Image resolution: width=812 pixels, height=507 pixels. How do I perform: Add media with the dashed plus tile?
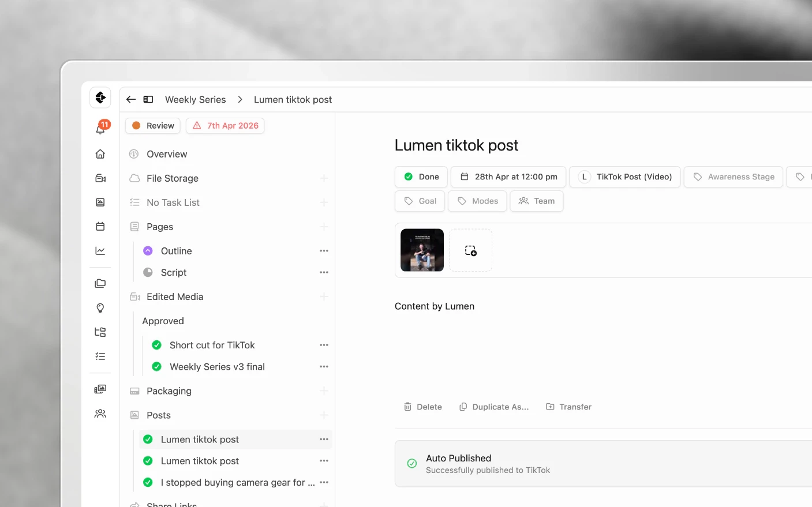tap(471, 250)
